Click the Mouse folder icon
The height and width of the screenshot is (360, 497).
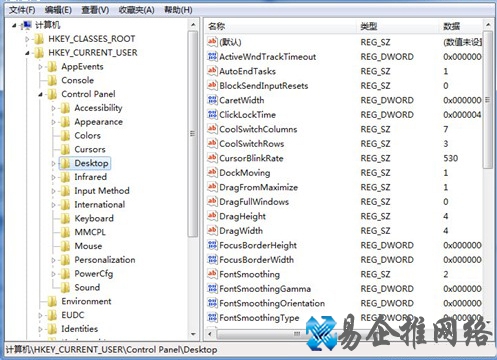click(65, 246)
